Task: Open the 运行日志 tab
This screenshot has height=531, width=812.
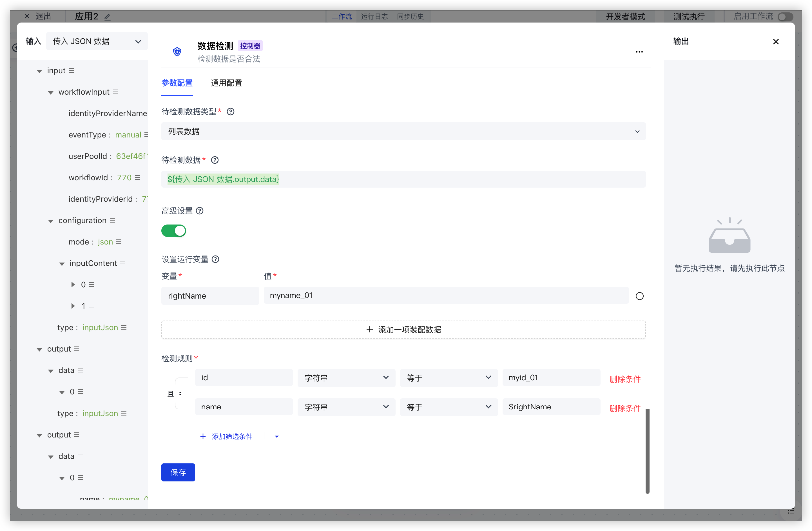Action: click(x=374, y=17)
